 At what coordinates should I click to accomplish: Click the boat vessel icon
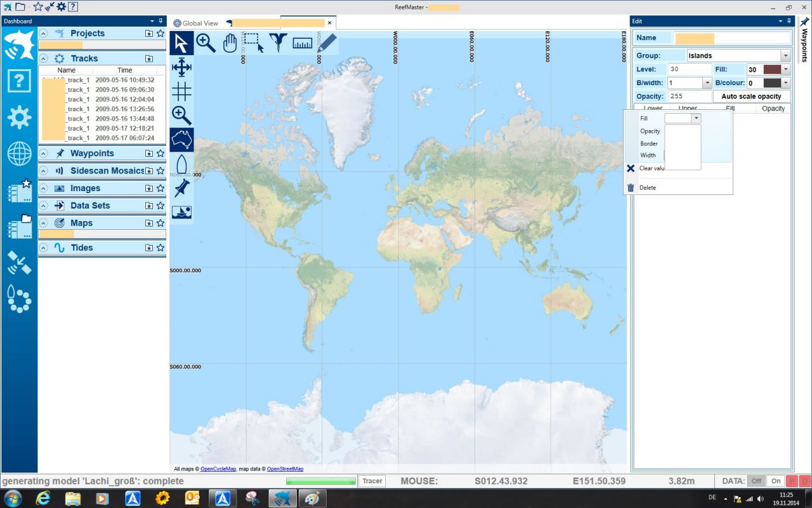coord(181,164)
